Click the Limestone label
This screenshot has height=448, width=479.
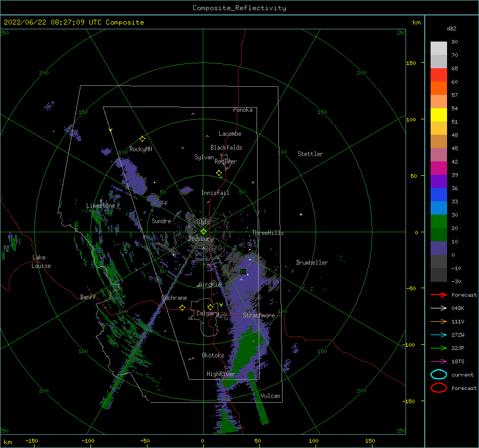[x=101, y=206]
